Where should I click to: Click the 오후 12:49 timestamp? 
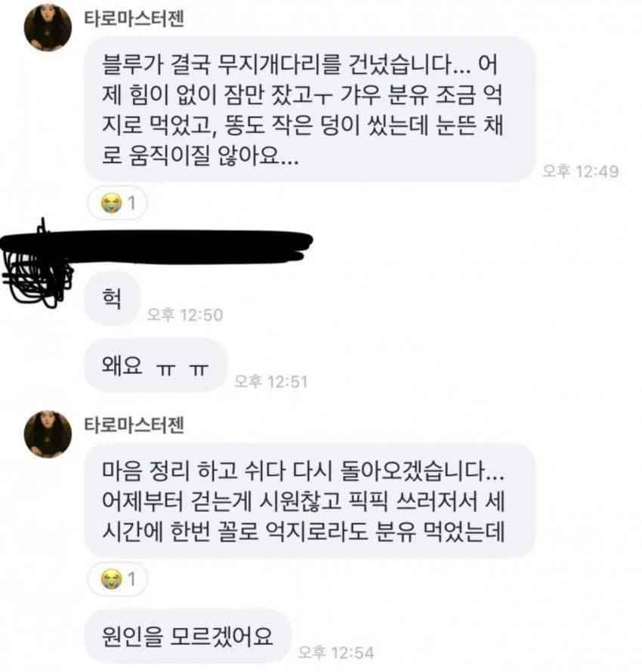click(x=580, y=171)
